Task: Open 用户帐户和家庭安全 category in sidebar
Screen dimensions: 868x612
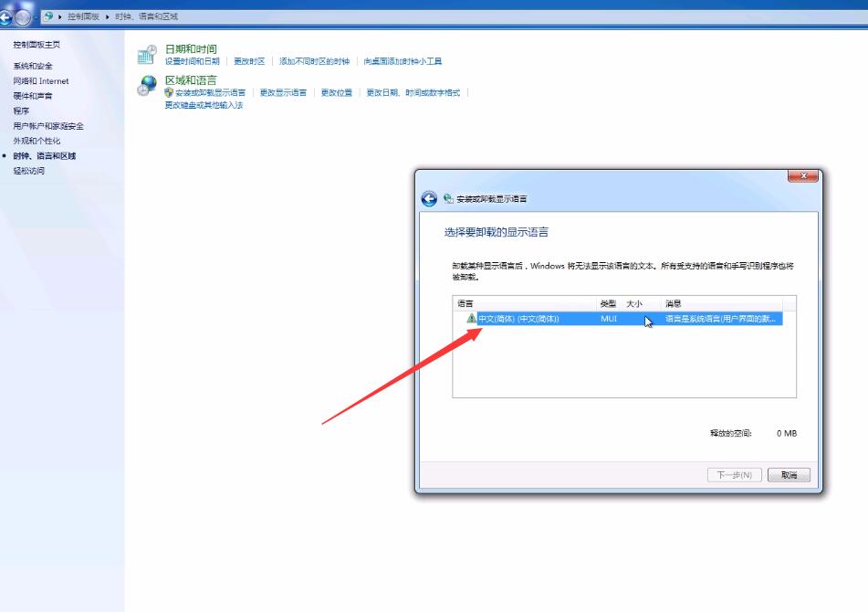Action: coord(48,126)
